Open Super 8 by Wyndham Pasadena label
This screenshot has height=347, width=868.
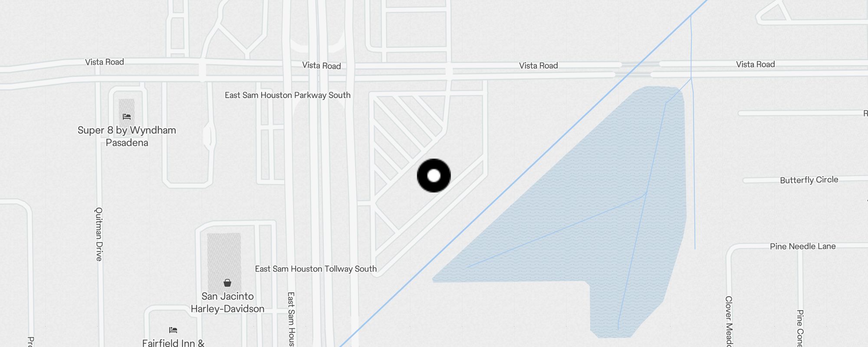coord(127,136)
